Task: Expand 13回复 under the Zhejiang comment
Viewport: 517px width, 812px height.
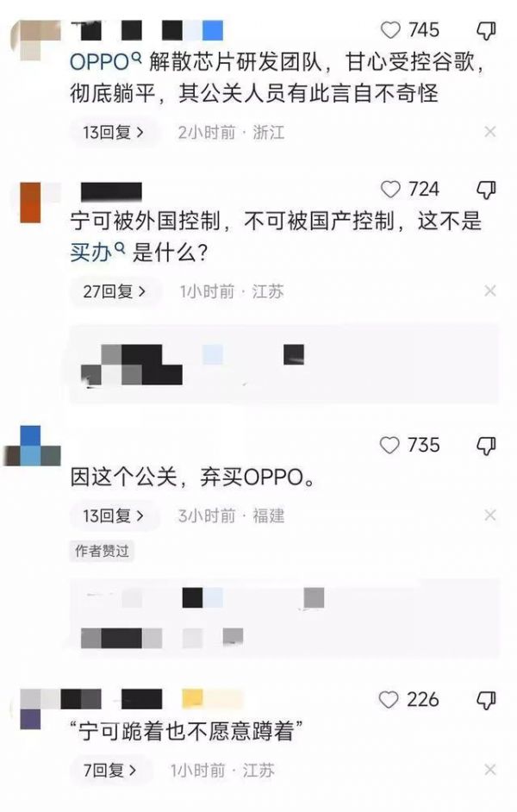Action: point(114,133)
